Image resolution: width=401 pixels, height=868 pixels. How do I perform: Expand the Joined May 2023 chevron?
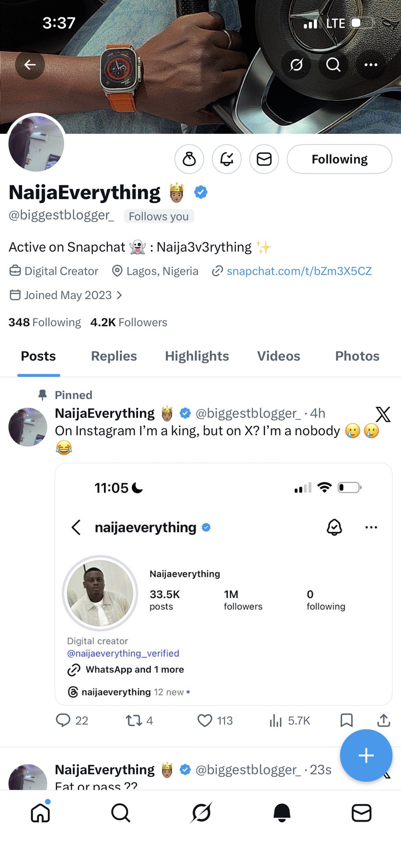(x=119, y=295)
